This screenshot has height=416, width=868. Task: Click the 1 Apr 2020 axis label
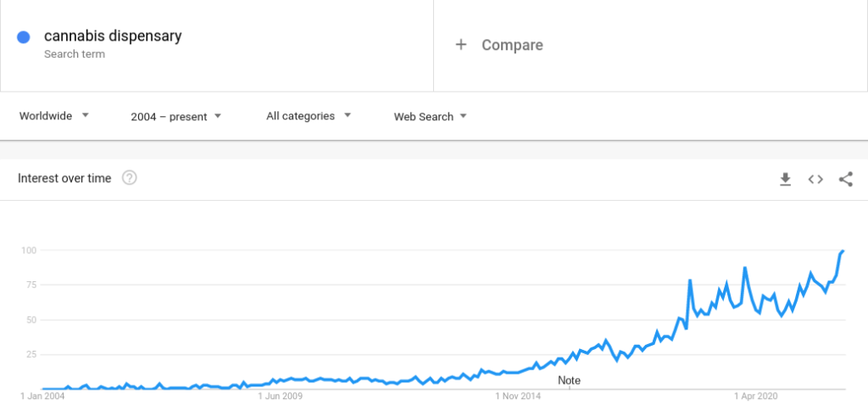[756, 396]
